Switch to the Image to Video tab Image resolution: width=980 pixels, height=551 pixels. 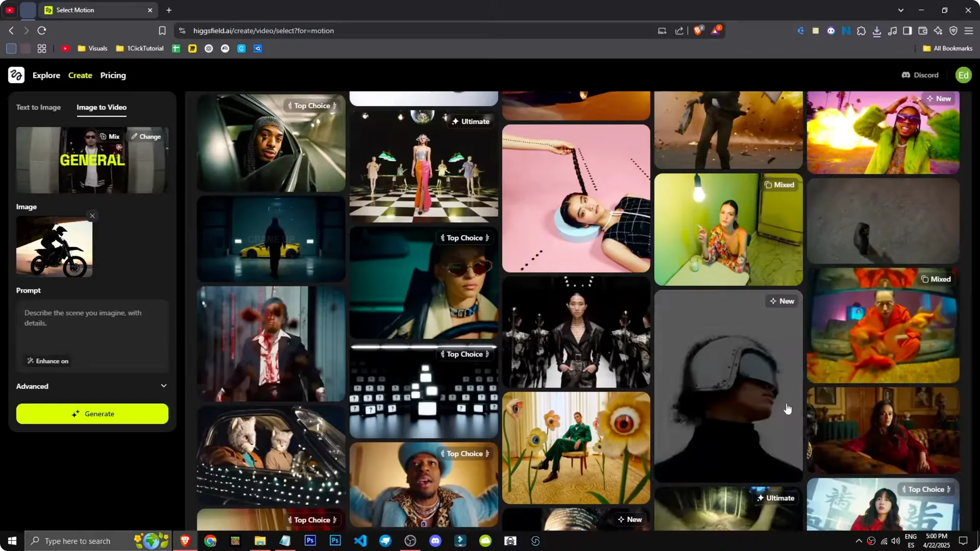click(101, 108)
